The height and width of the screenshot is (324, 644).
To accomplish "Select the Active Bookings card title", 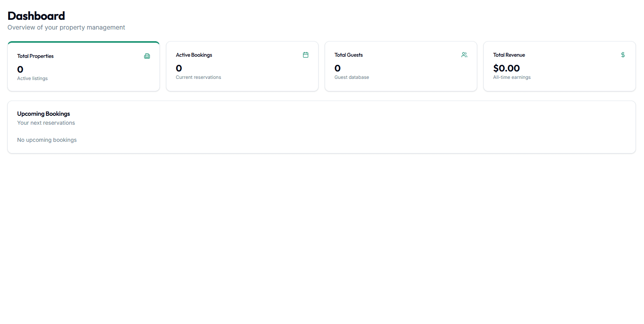I will (194, 55).
